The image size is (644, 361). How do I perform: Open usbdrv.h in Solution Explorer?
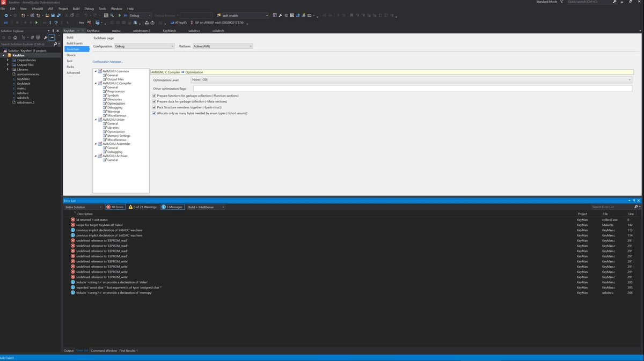[23, 98]
